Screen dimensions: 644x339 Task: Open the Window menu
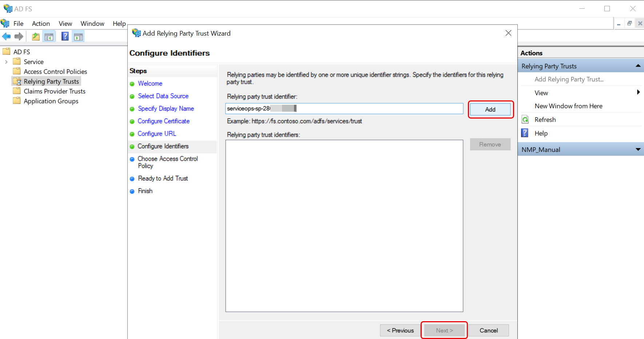tap(92, 24)
